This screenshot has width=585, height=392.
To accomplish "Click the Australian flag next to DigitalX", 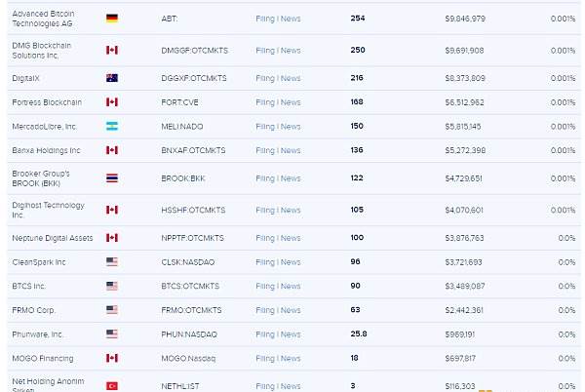I will click(112, 78).
